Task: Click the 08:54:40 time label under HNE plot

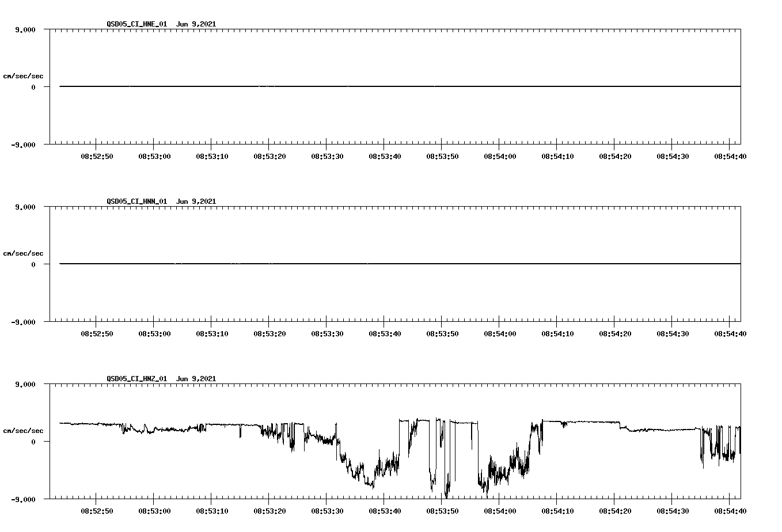Action: click(730, 157)
